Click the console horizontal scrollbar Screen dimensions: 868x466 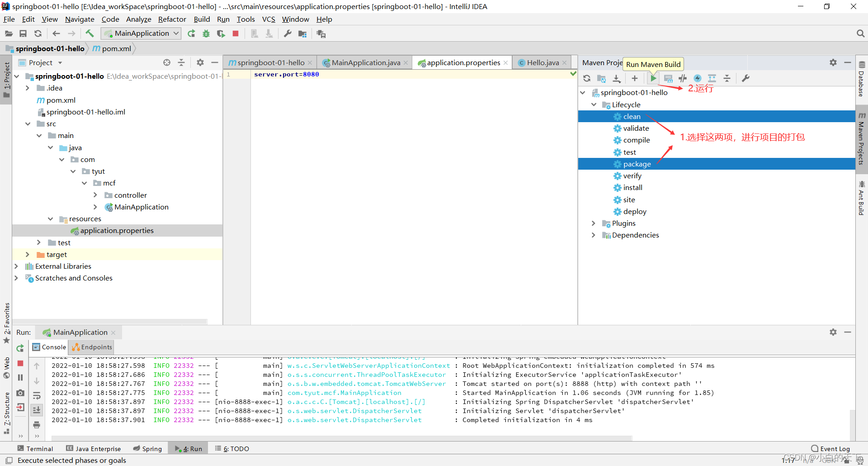tap(341, 438)
